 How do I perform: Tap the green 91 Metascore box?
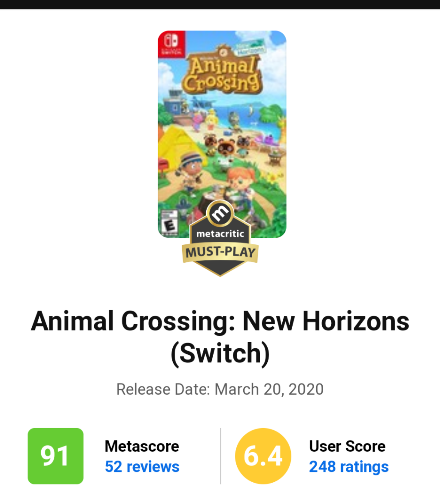[55, 456]
